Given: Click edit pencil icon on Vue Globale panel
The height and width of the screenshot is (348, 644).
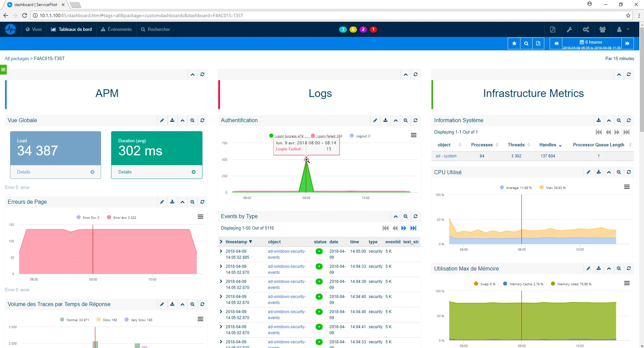Looking at the screenshot, I should point(162,120).
